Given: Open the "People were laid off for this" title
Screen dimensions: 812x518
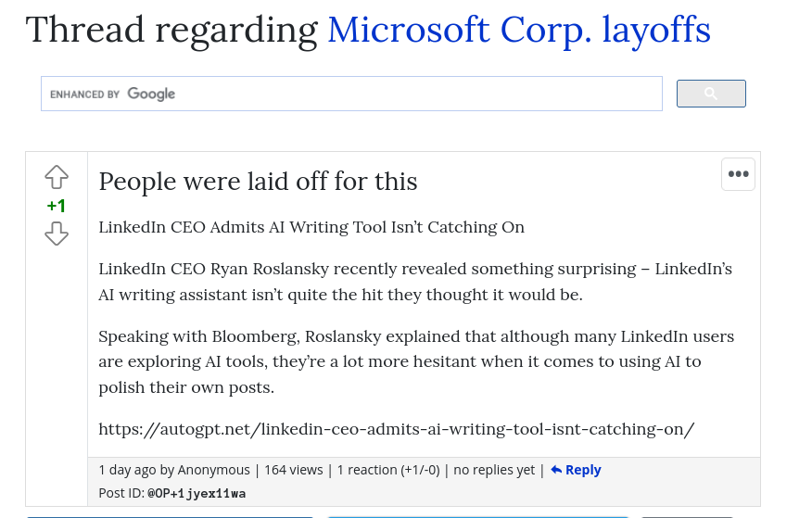Looking at the screenshot, I should [x=258, y=181].
